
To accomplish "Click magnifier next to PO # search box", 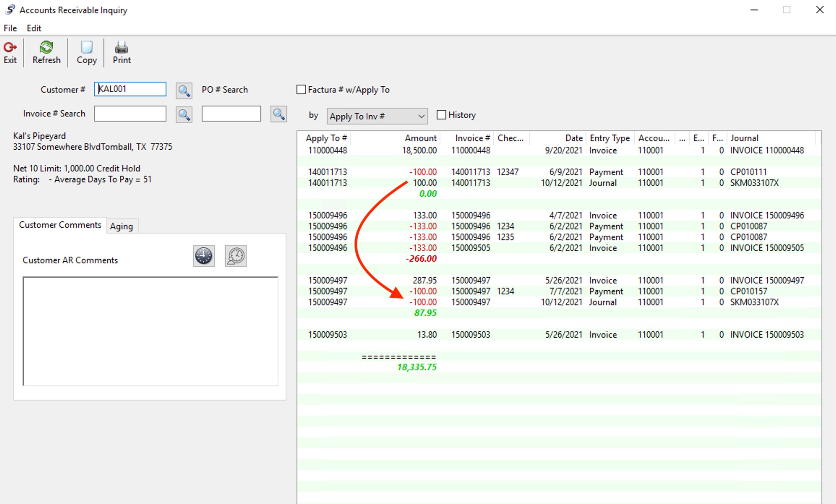I will [278, 114].
